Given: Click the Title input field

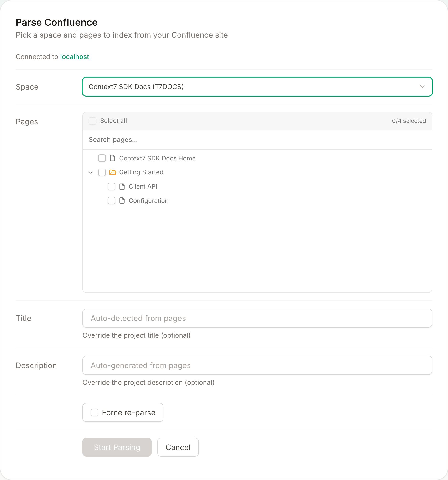Looking at the screenshot, I should tap(257, 318).
